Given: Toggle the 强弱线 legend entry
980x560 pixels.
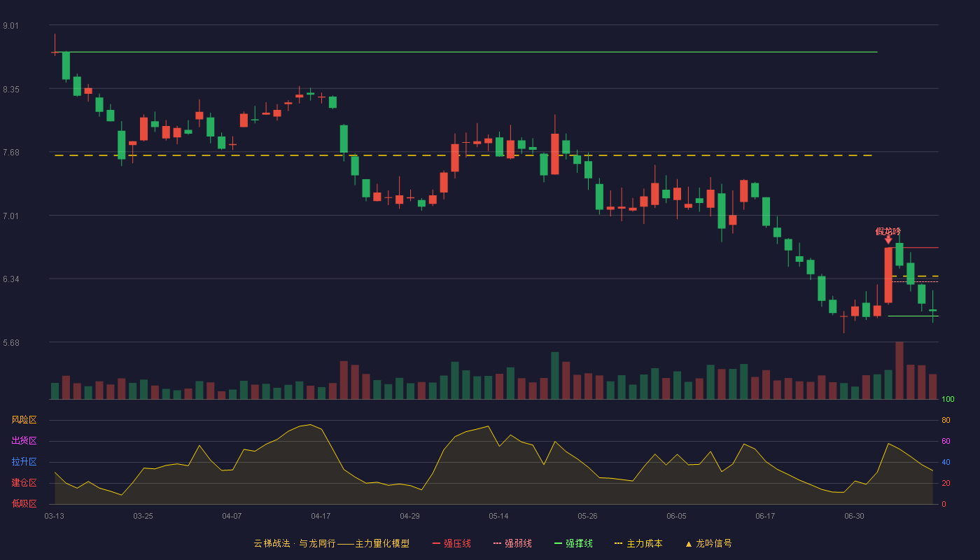Looking at the screenshot, I should pyautogui.click(x=512, y=543).
